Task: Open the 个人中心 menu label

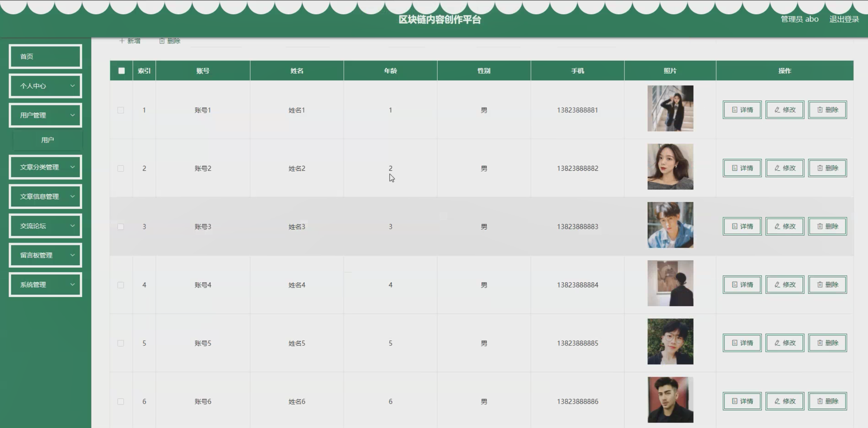Action: [x=33, y=86]
